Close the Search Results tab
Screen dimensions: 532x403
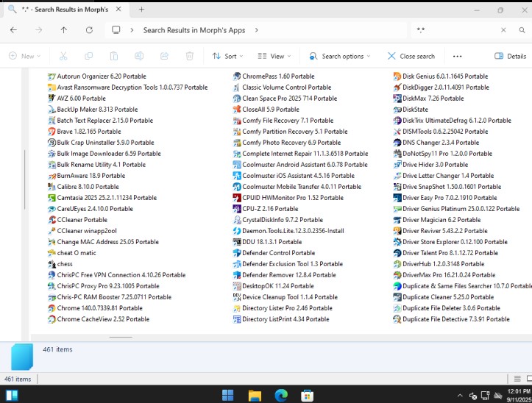(x=118, y=10)
